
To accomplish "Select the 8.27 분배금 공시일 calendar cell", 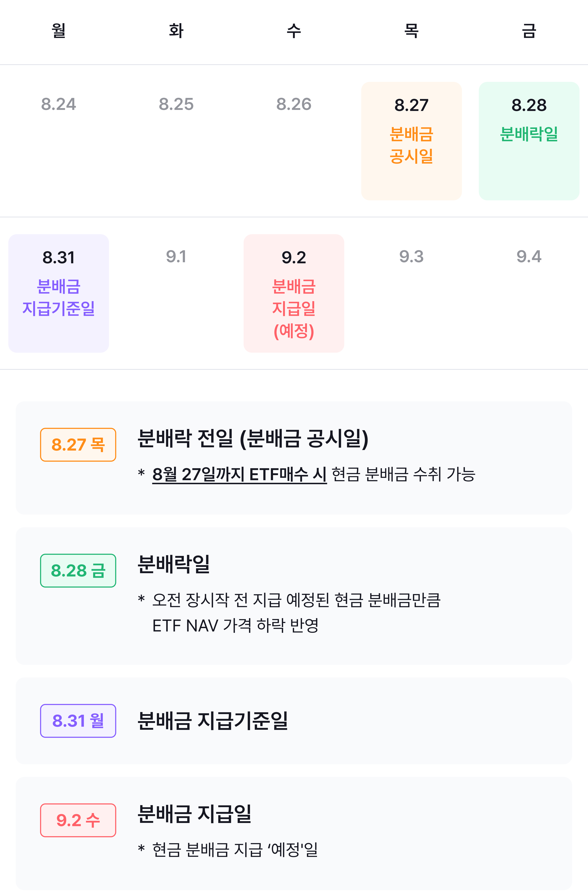I will point(411,141).
